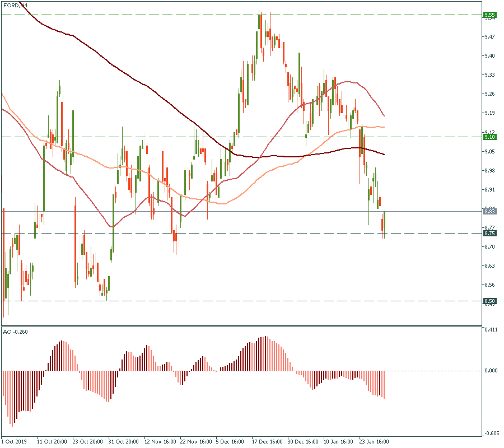Image resolution: width=504 pixels, height=448 pixels.
Task: Click the 8.63 price axis label
Action: 490,265
